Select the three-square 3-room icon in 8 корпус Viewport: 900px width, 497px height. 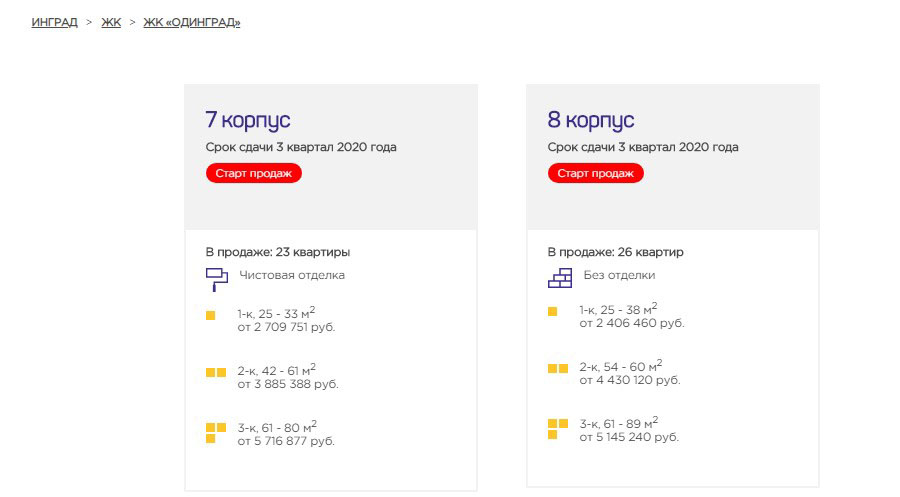click(558, 429)
